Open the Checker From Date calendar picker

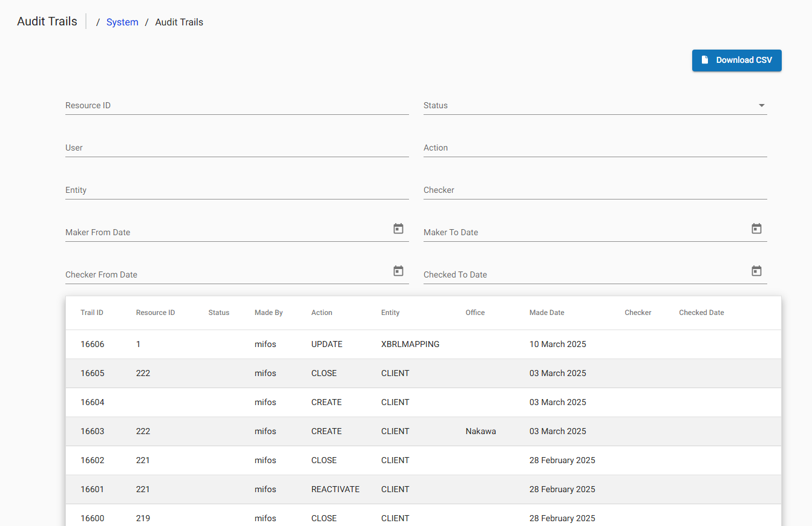pyautogui.click(x=398, y=271)
